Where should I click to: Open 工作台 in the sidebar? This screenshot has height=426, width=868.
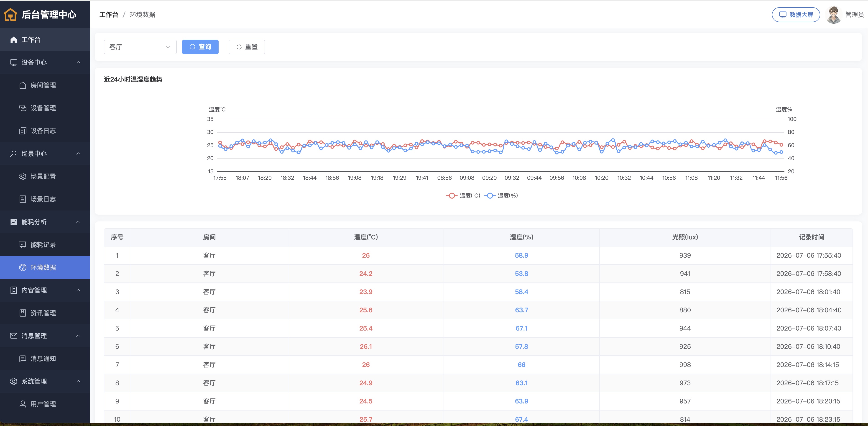(45, 40)
